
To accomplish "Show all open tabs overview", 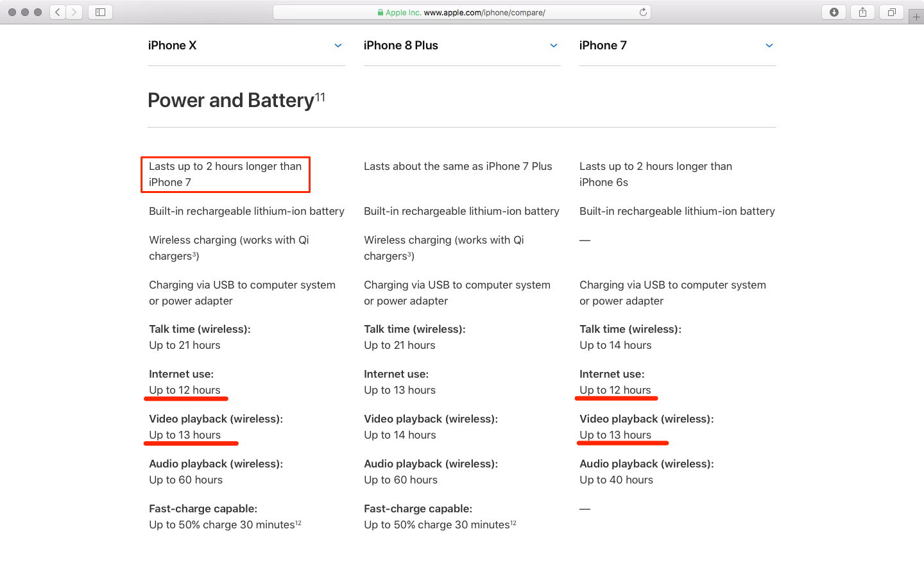I will (x=891, y=12).
